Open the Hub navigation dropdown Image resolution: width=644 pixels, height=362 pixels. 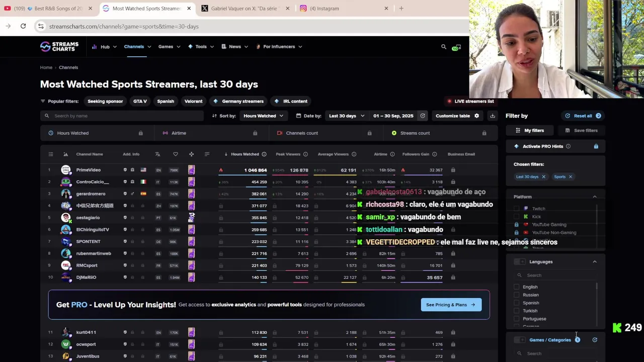104,47
